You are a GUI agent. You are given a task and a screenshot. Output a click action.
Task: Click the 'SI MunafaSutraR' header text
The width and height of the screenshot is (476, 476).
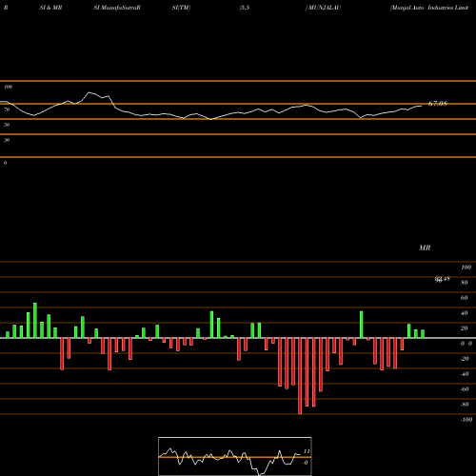click(x=117, y=8)
